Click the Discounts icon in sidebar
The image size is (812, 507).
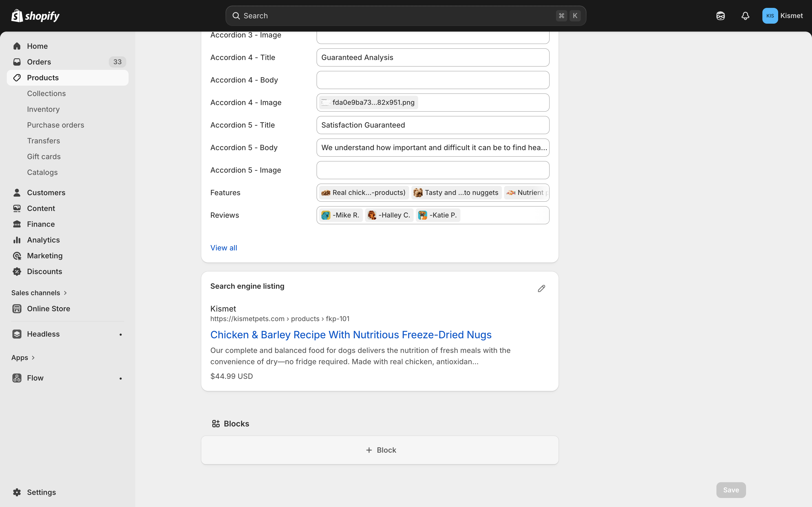17,271
